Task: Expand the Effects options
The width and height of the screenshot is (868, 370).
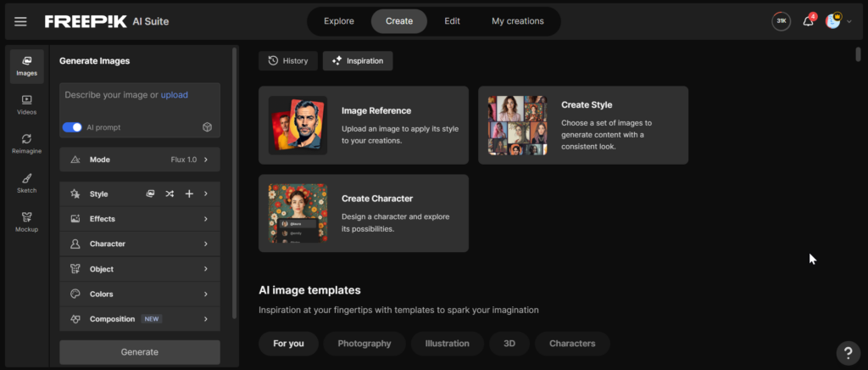Action: (x=140, y=219)
